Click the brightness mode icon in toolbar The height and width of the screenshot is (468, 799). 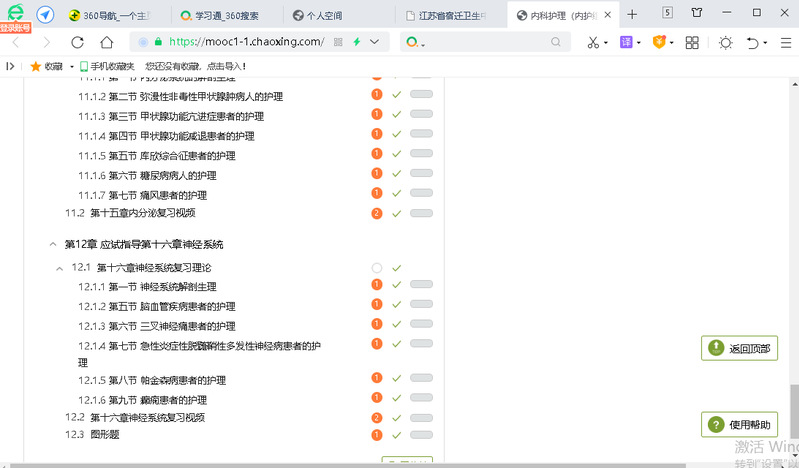[x=725, y=42]
